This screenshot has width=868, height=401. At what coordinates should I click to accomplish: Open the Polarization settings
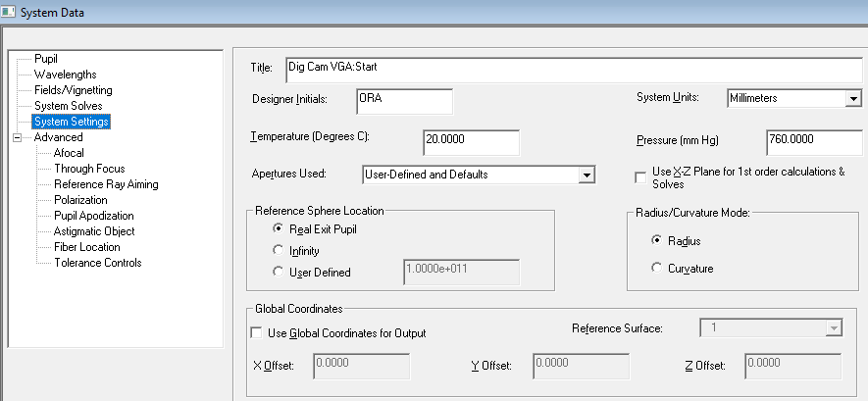pos(80,200)
